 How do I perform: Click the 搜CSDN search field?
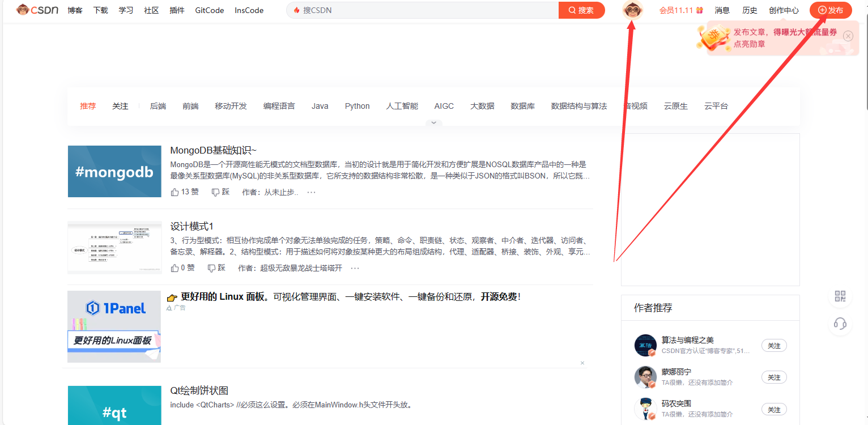pos(422,10)
